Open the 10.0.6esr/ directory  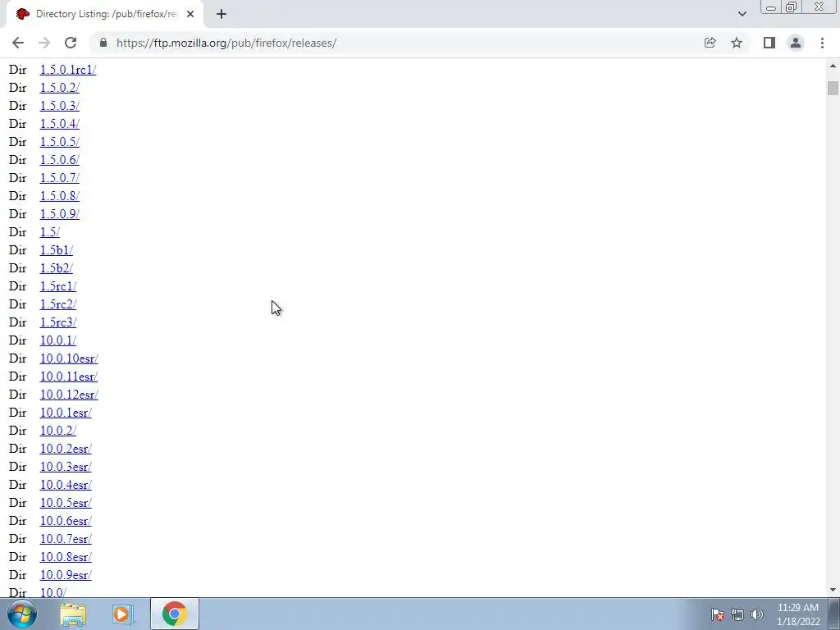coord(66,521)
